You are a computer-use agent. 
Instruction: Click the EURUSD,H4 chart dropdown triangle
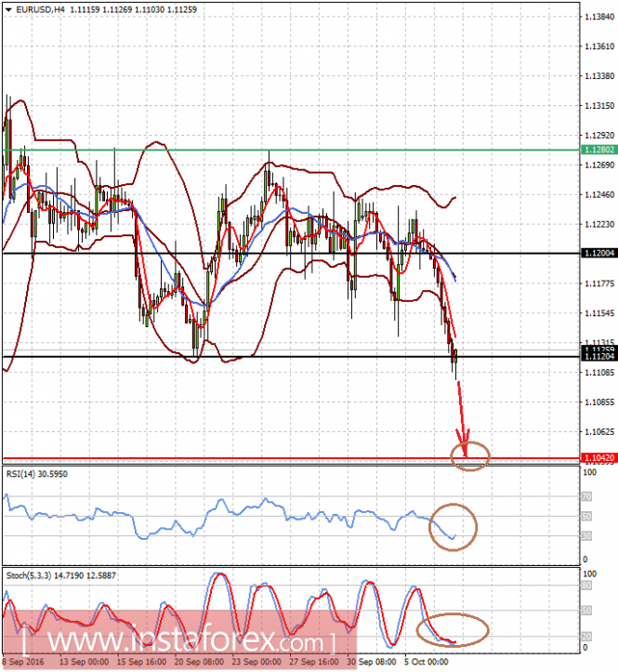[x=8, y=9]
